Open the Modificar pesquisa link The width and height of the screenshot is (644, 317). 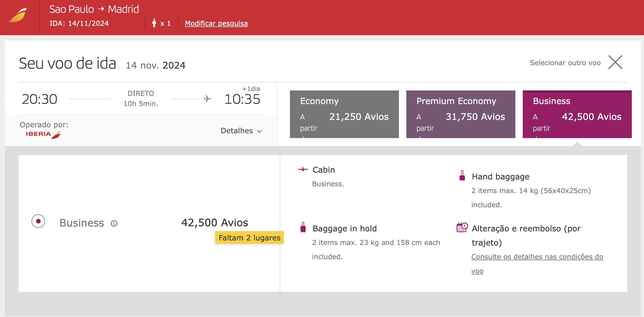point(216,23)
